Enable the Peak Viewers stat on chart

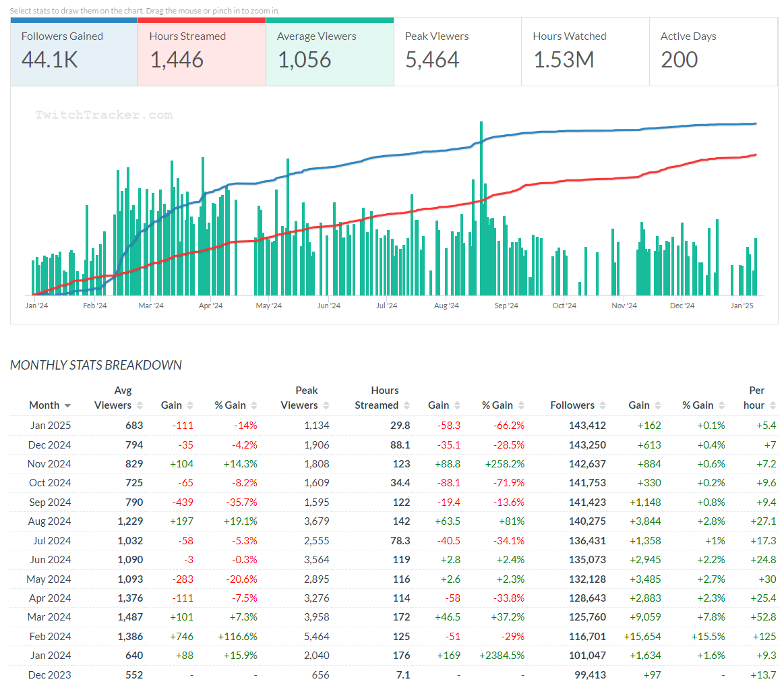(x=457, y=52)
